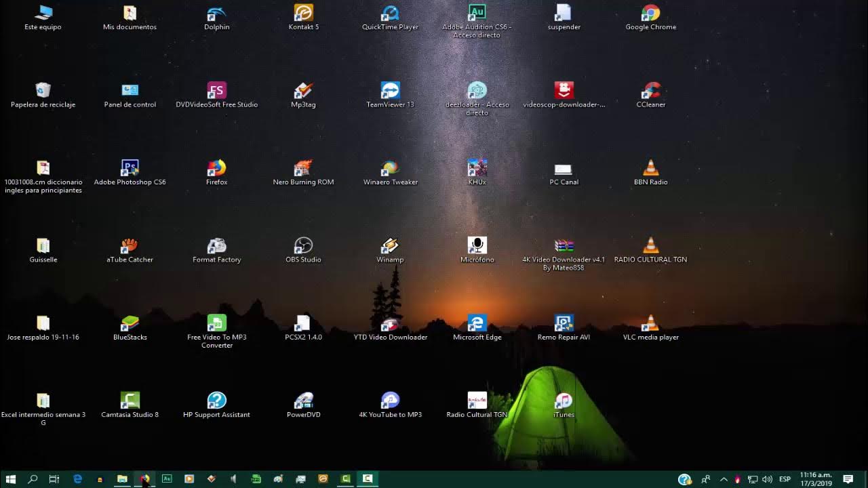This screenshot has width=868, height=488.
Task: Select the Dolphin emulator desktop icon
Action: pyautogui.click(x=216, y=18)
